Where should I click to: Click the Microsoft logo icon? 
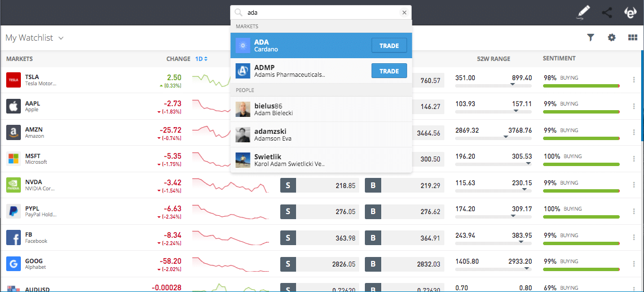click(14, 159)
